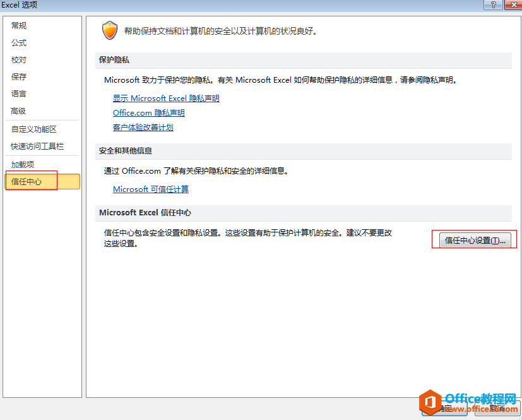The image size is (522, 420).
Task: Visit the Microsoft 可信任计算 link
Action: [151, 189]
